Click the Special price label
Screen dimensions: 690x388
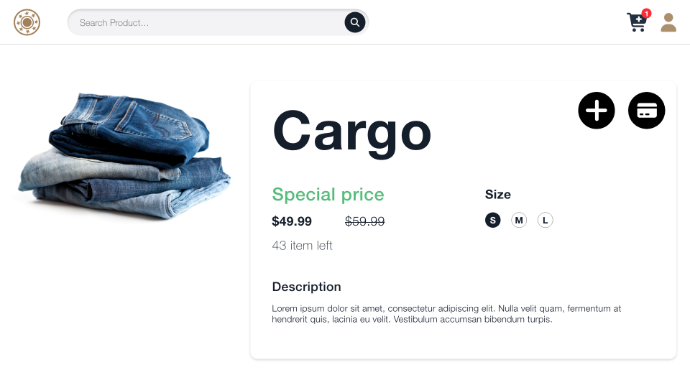pyautogui.click(x=328, y=194)
